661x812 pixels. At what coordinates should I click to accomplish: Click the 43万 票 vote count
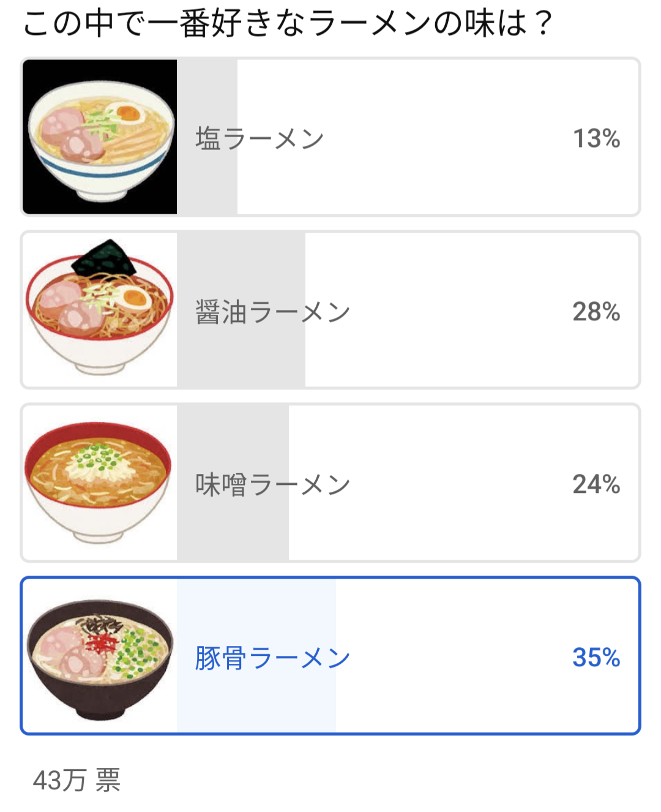click(x=77, y=781)
